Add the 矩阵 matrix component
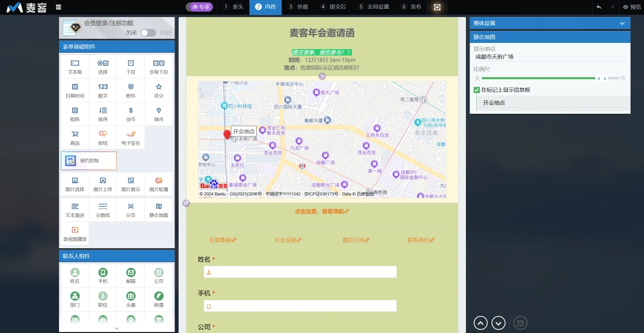This screenshot has height=333, width=644. tap(75, 114)
